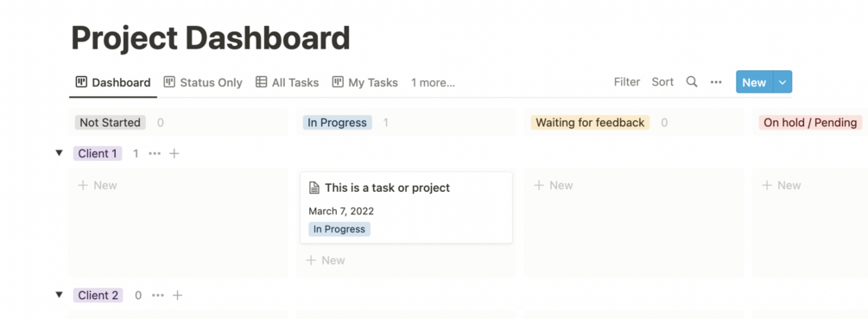Viewport: 868px width, 319px height.
Task: Show hidden views via 1 more...
Action: coord(433,82)
